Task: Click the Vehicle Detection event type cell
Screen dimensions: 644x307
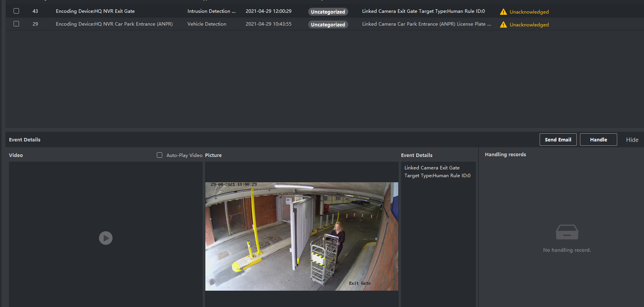Action: tap(207, 24)
